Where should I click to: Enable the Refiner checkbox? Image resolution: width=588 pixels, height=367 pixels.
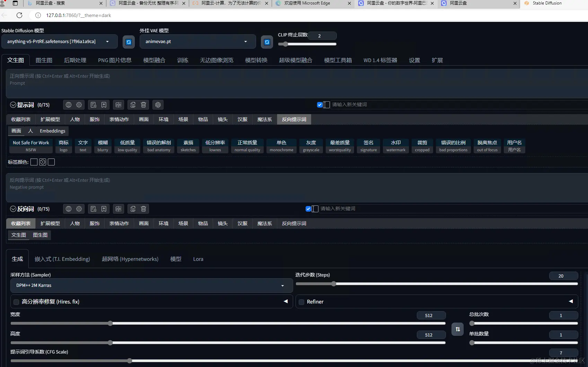point(301,302)
